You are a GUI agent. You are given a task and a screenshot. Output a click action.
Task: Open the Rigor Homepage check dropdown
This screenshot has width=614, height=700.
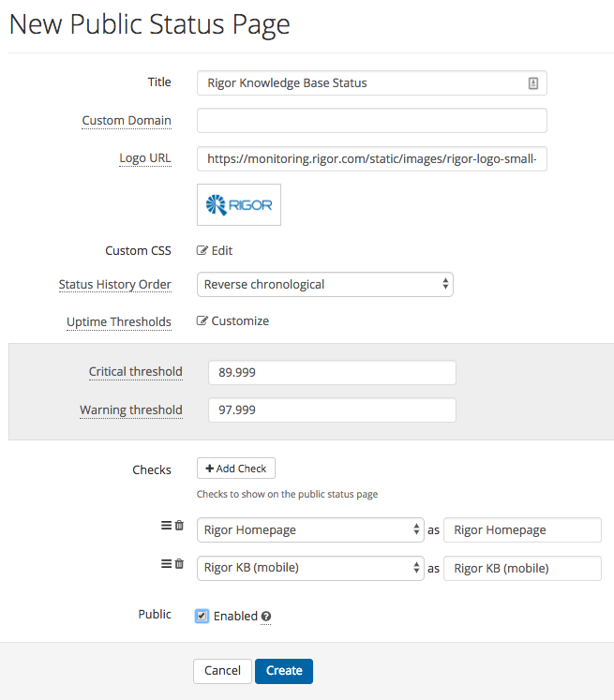[x=310, y=529]
